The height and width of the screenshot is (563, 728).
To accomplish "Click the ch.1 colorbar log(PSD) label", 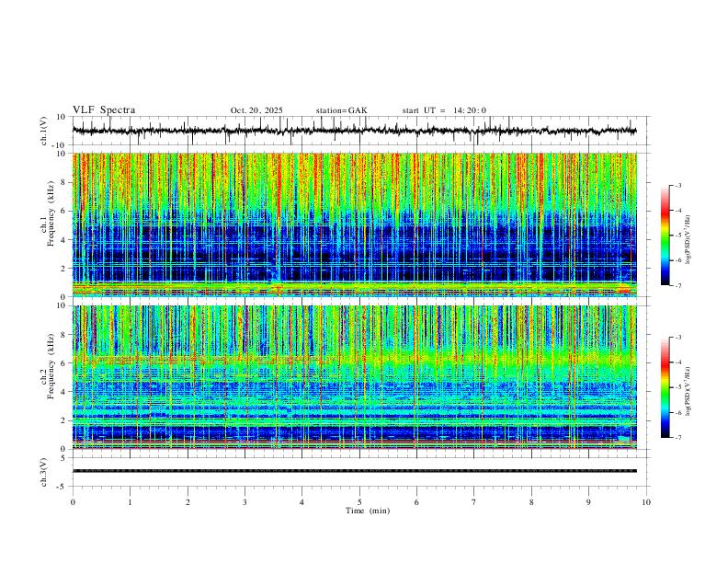I will (x=688, y=239).
